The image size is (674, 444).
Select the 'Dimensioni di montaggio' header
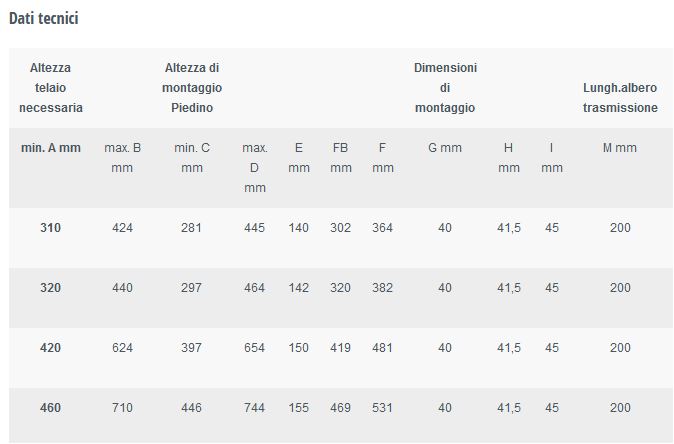click(x=445, y=88)
